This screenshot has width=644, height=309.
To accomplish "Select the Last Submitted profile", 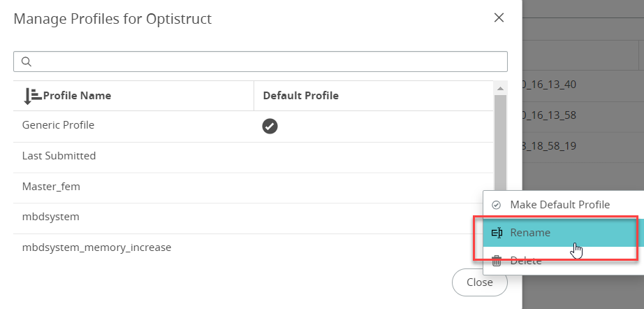I will coord(59,156).
